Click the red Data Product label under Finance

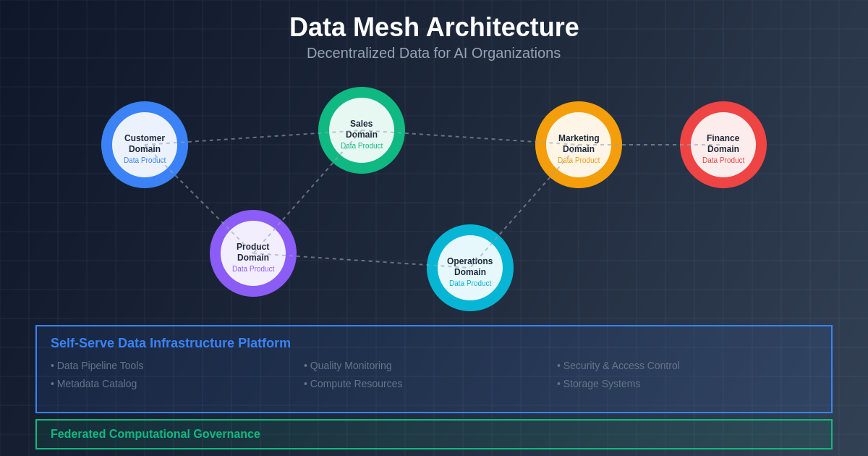pyautogui.click(x=723, y=161)
